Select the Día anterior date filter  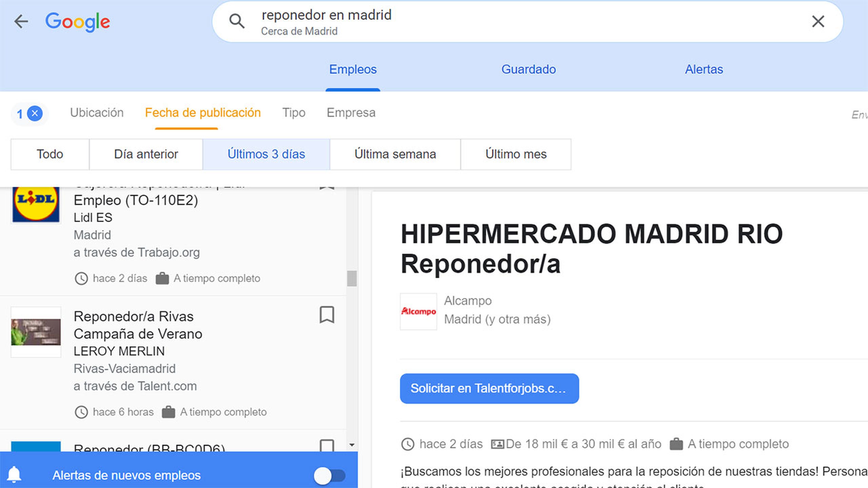click(146, 154)
